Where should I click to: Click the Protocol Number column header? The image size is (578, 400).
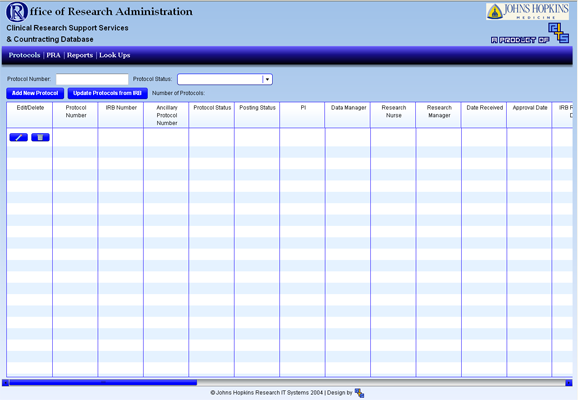tap(76, 115)
